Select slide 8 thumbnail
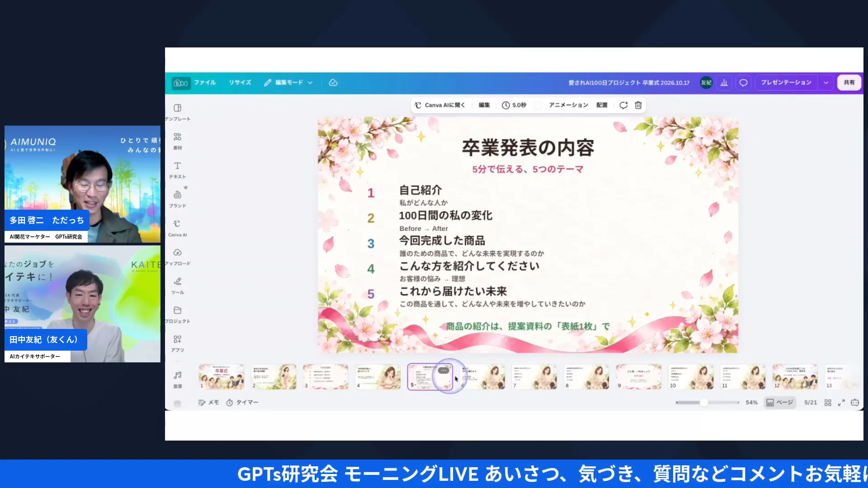 pos(587,377)
